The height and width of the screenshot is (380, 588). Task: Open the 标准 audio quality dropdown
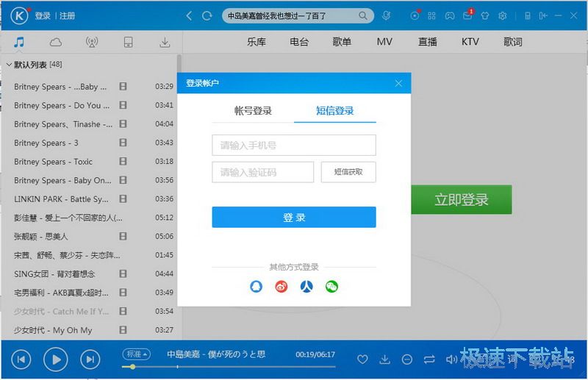(137, 354)
